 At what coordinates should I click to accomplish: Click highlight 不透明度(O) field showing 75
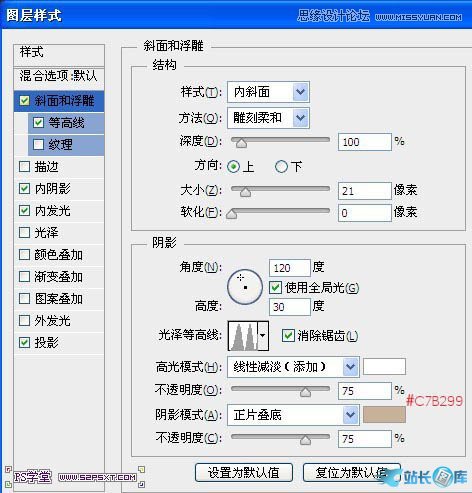tap(365, 391)
